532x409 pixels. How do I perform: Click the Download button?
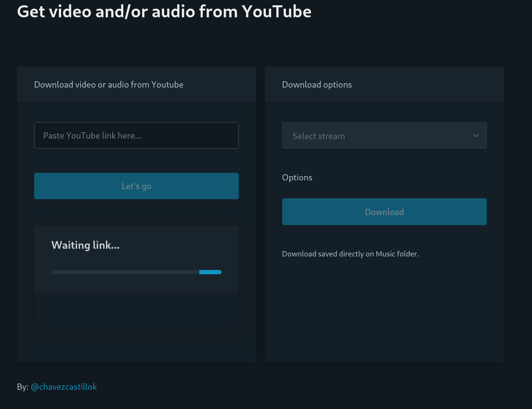[x=384, y=212]
